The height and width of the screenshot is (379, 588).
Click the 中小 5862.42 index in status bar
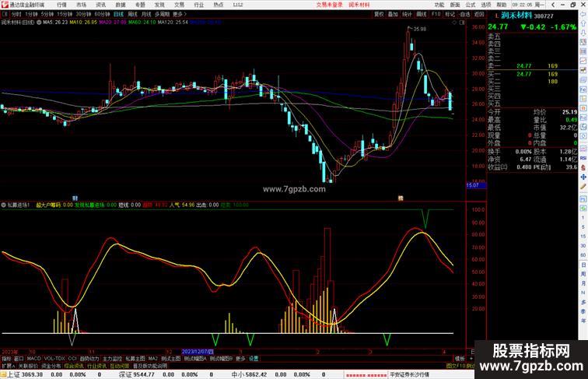pyautogui.click(x=249, y=374)
